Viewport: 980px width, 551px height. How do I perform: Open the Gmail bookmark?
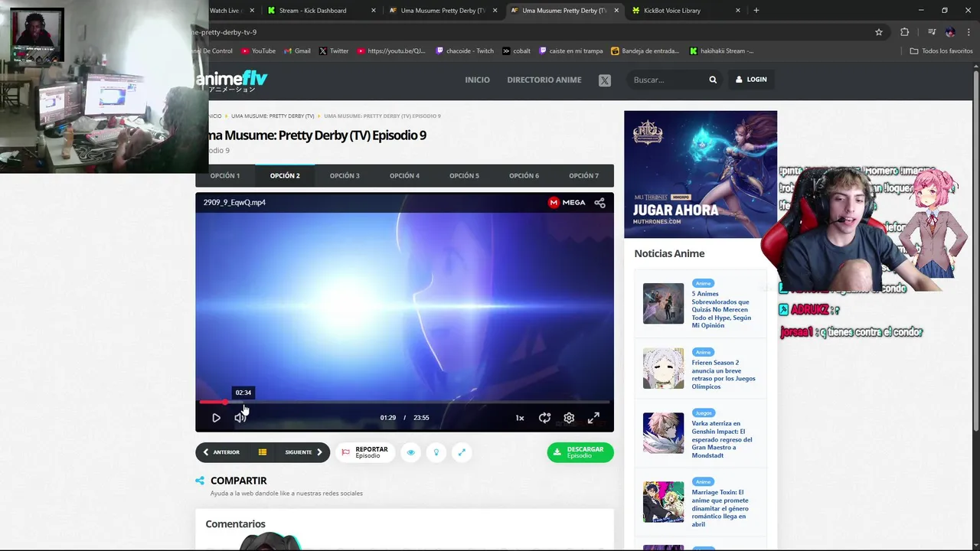pos(297,51)
